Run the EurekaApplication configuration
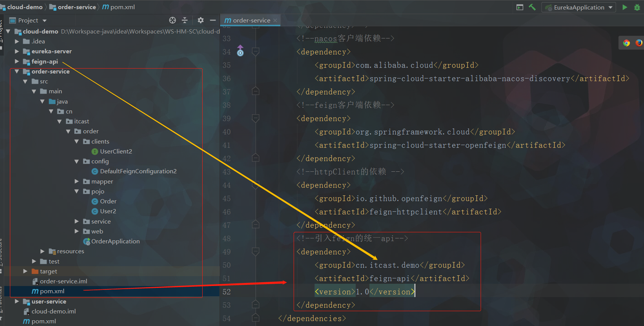This screenshot has height=326, width=644. [625, 7]
